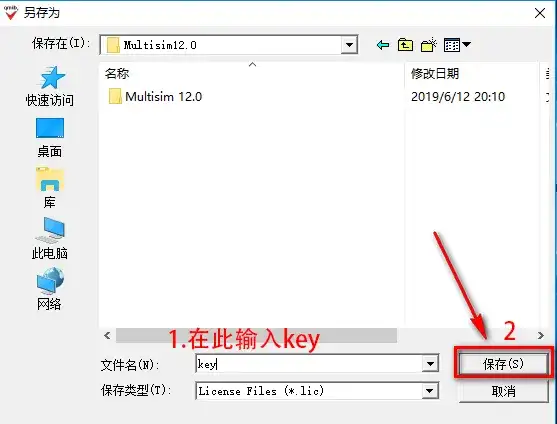Expand the 文件名 filename dropdown arrow
Image resolution: width=557 pixels, height=424 pixels.
[430, 364]
